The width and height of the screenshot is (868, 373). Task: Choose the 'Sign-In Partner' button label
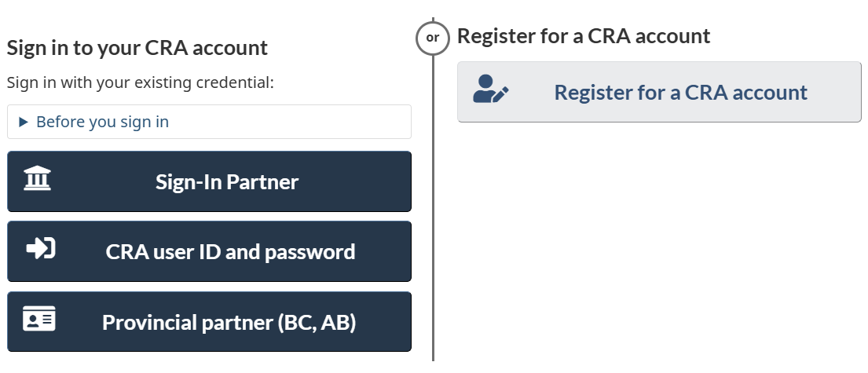pyautogui.click(x=227, y=182)
